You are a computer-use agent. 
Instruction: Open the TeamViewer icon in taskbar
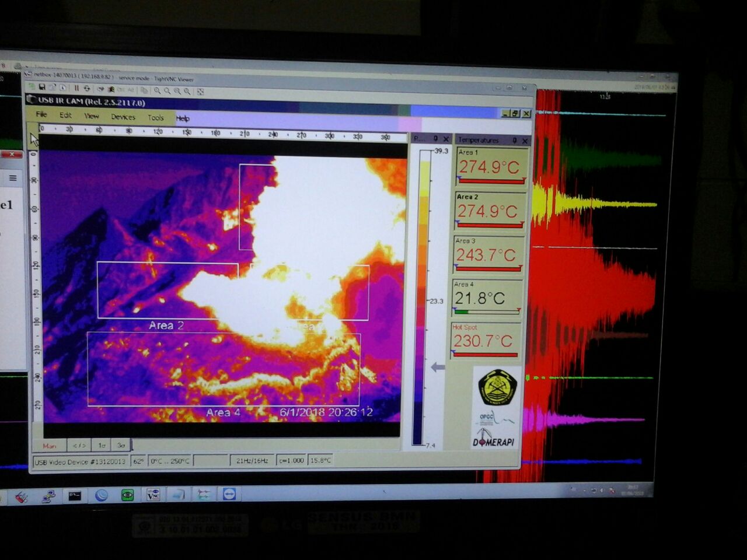[229, 495]
